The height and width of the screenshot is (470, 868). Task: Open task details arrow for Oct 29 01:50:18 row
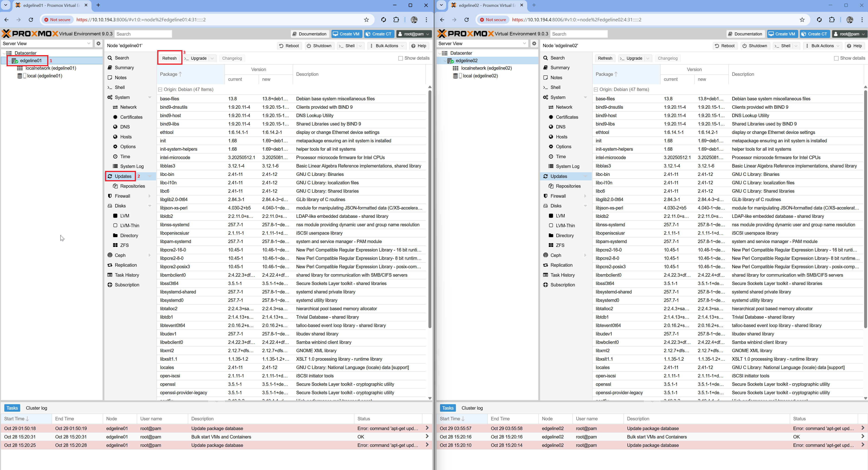tap(427, 428)
